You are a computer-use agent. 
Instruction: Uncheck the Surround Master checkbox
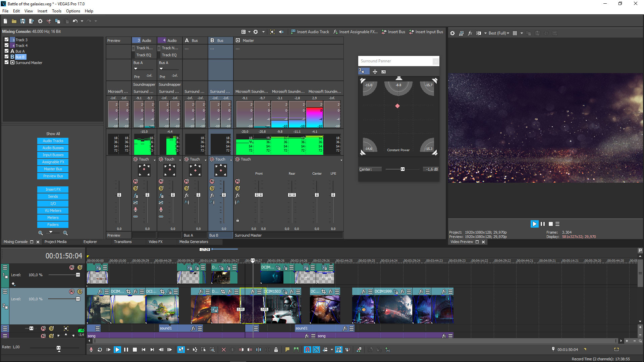[6, 62]
